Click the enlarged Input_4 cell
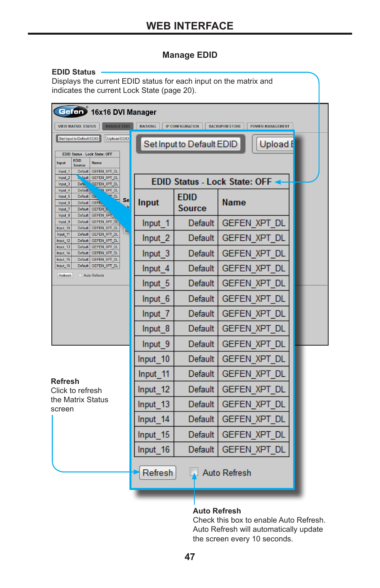 155,269
